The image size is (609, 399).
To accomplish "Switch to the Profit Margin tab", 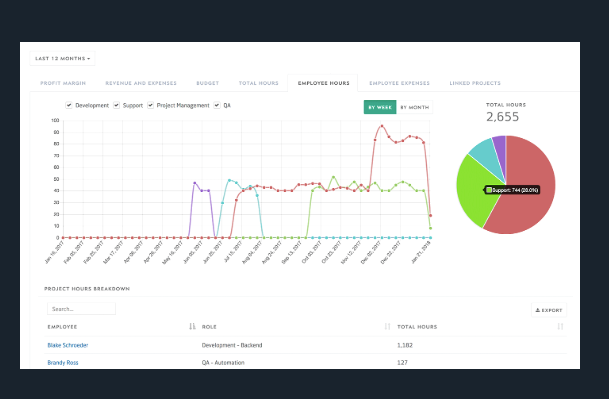I will [63, 83].
